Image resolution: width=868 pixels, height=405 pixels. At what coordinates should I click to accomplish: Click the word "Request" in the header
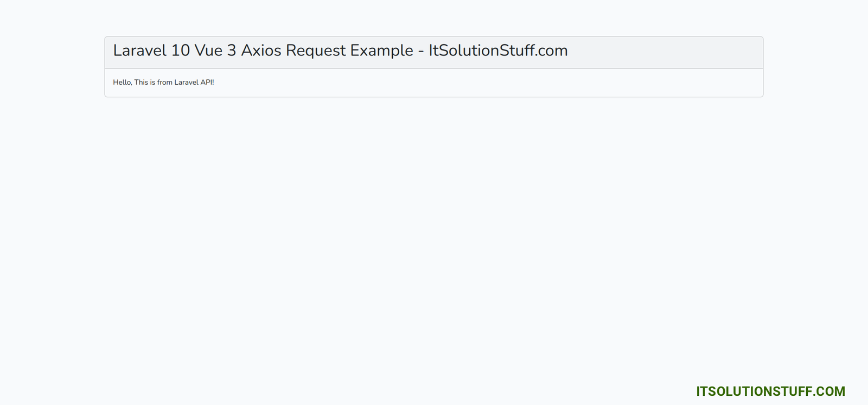click(316, 50)
